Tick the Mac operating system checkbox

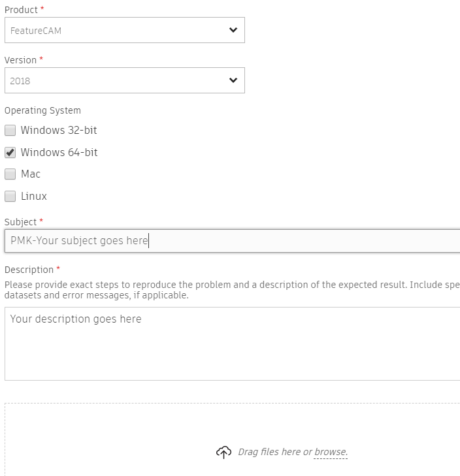(x=10, y=174)
